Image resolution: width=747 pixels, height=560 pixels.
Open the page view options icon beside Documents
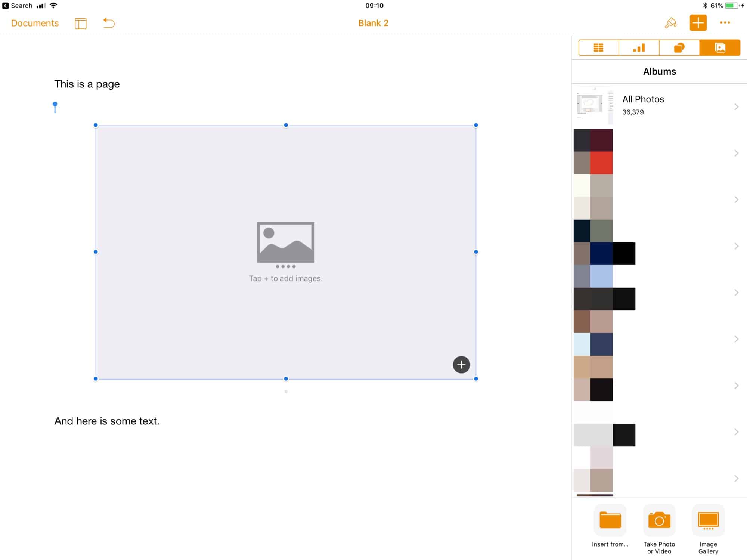(80, 23)
